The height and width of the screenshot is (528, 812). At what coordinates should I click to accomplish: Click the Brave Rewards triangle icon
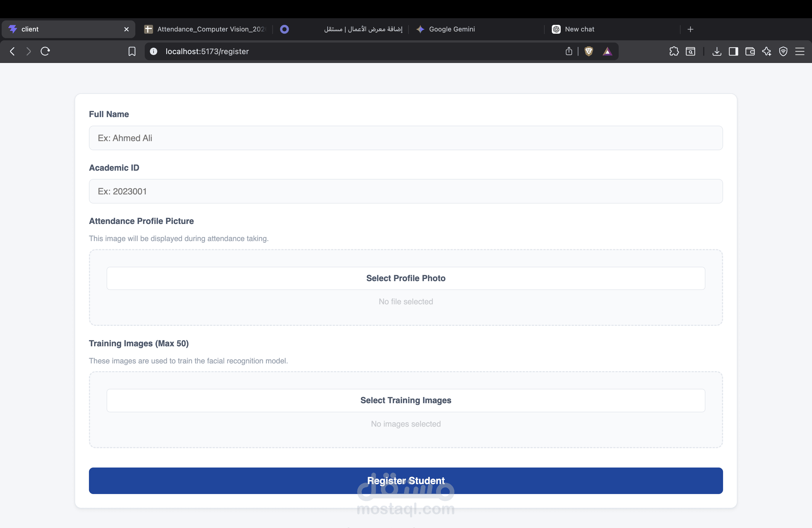pyautogui.click(x=607, y=51)
